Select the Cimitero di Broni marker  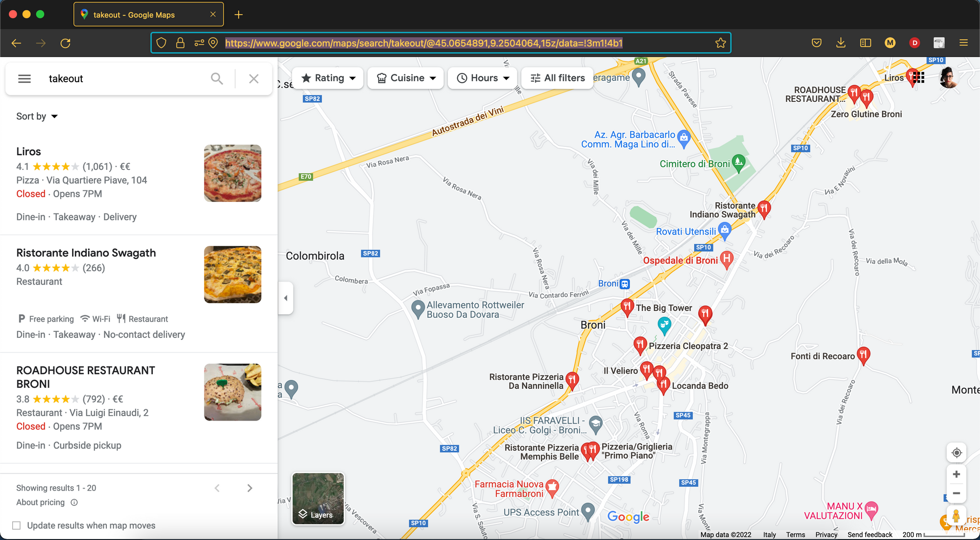click(739, 163)
